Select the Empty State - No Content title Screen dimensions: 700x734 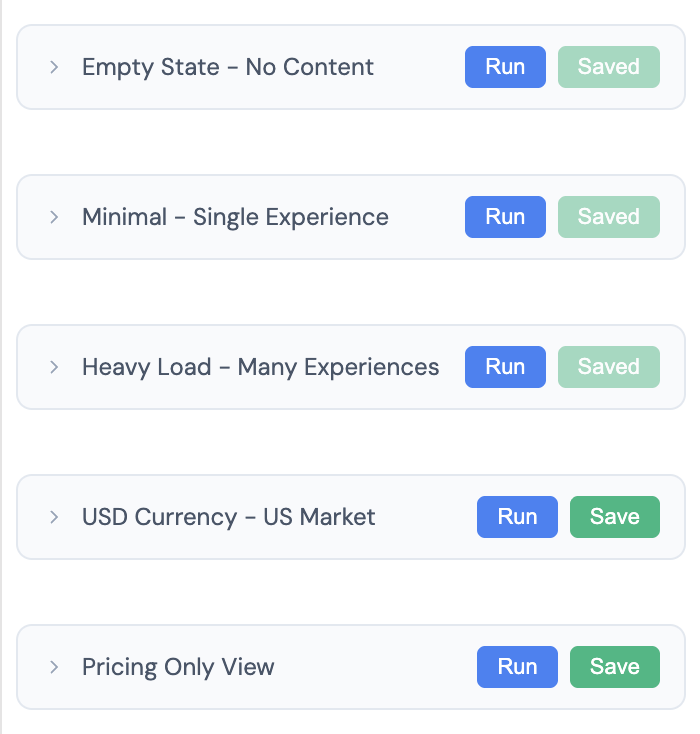pyautogui.click(x=228, y=67)
